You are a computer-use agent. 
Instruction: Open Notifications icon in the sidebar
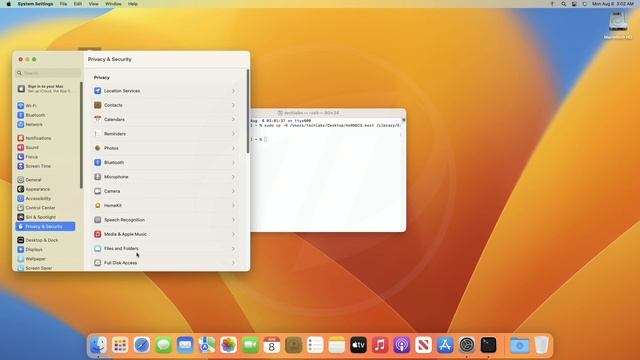tap(21, 138)
